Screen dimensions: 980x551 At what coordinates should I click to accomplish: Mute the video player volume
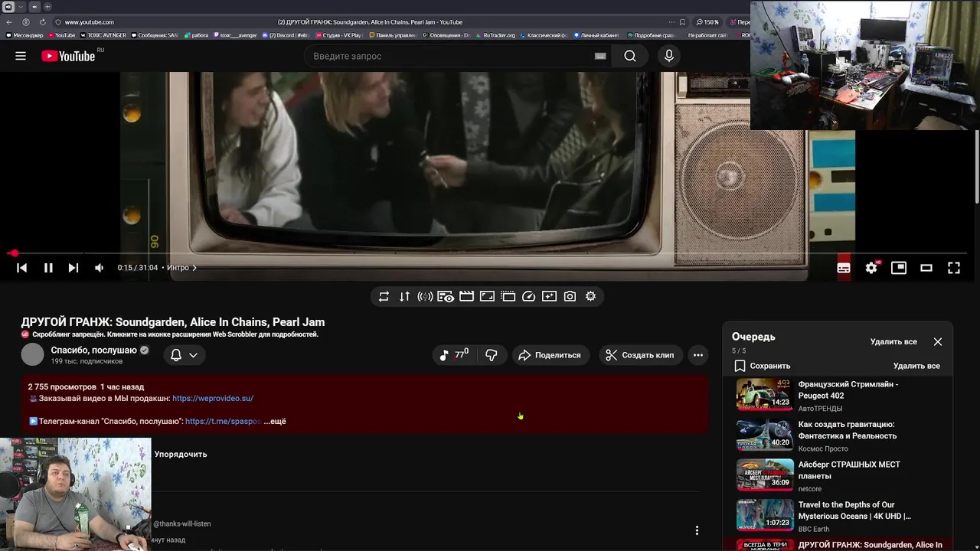click(x=99, y=268)
